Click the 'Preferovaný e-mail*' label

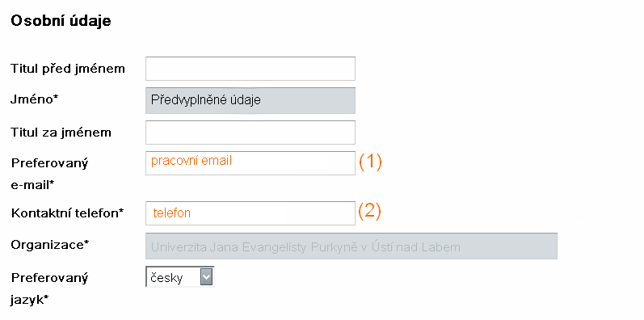tap(49, 175)
